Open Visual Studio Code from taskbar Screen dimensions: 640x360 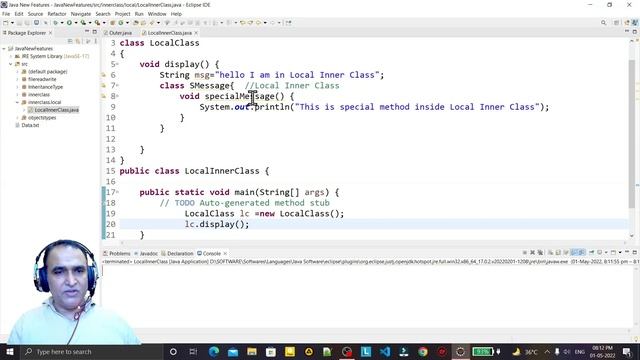tap(385, 351)
